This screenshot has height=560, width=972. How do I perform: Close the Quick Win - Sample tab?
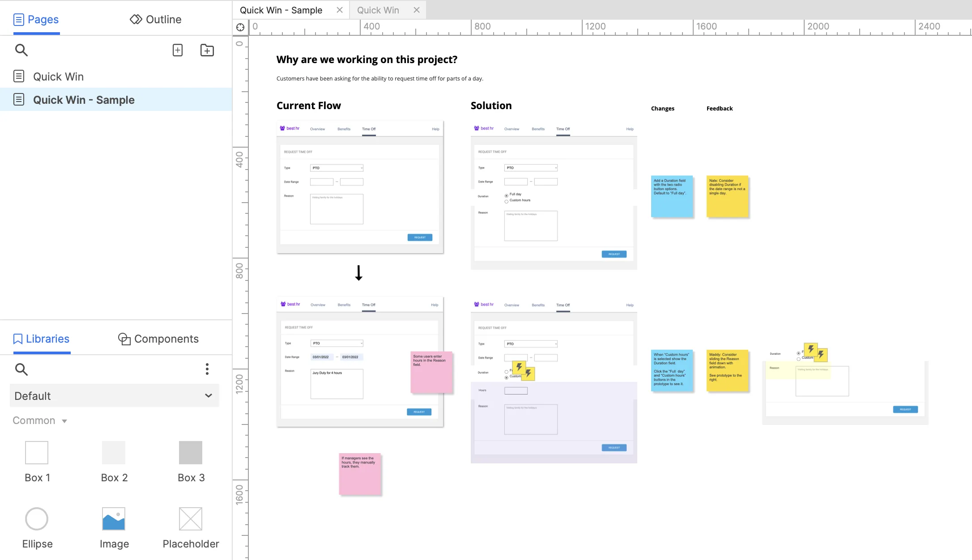(340, 10)
